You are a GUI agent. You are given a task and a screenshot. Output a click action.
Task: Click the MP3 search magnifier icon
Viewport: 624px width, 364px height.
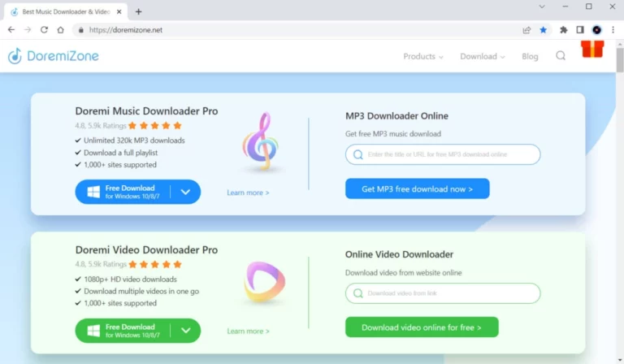[x=358, y=154]
